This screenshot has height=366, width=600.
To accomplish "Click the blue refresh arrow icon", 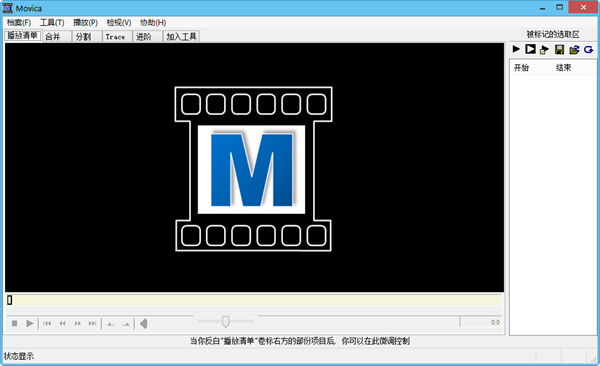I will click(x=589, y=49).
